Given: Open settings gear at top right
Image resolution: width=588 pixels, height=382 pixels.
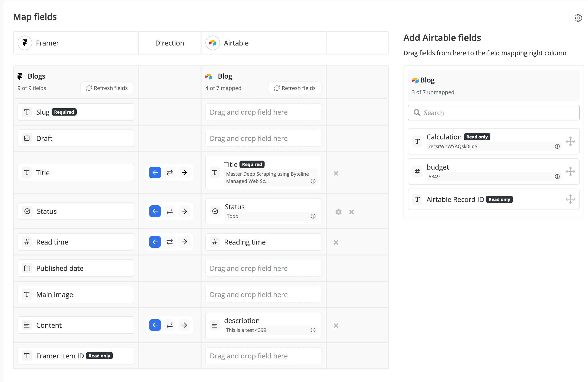Looking at the screenshot, I should 578,18.
